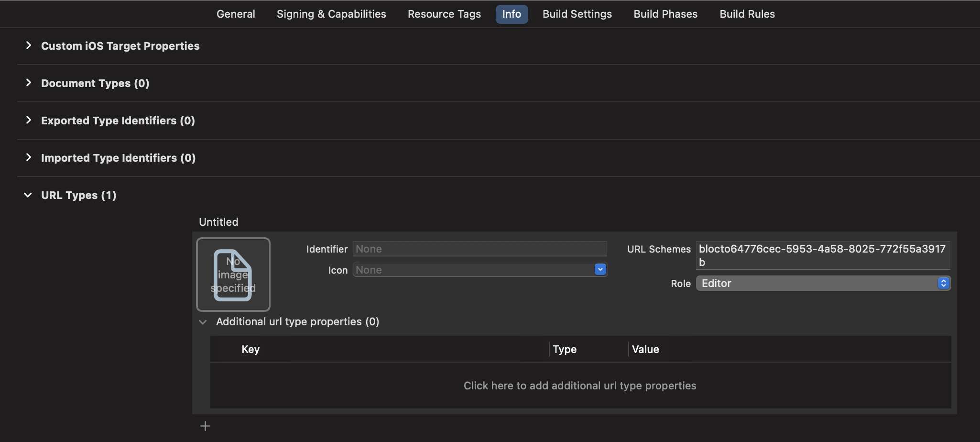Switch to the General tab
Screen dimensions: 980x442
coord(236,14)
